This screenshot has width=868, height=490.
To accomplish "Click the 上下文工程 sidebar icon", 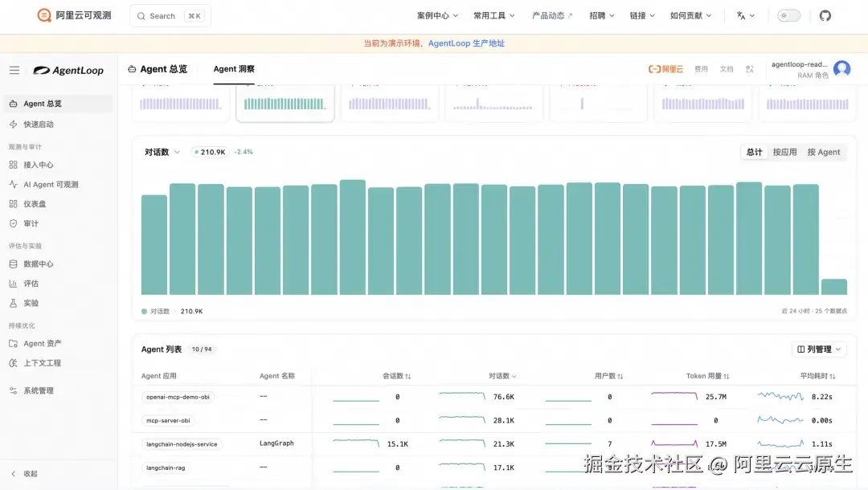I will pos(14,363).
